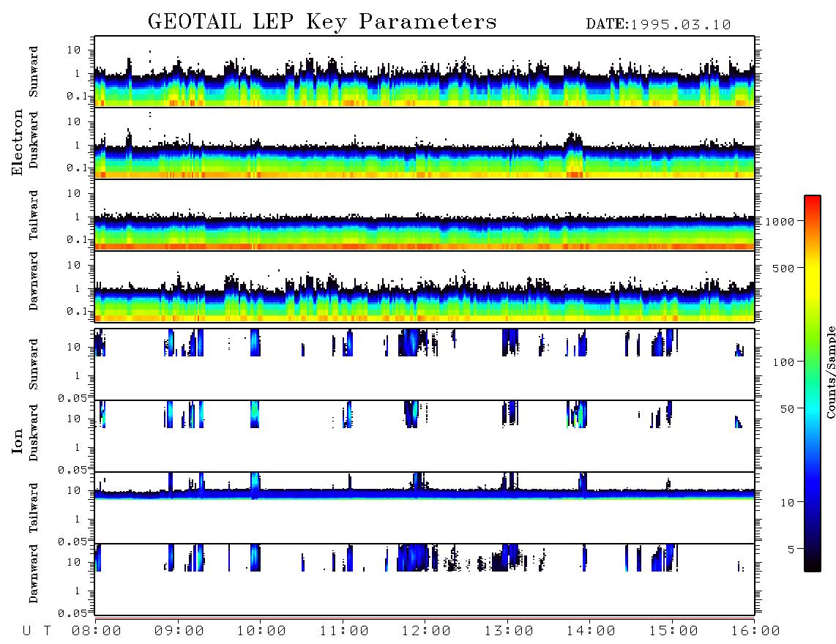Viewport: 836px width, 644px height.
Task: Click the '500' color bar tick label
Action: click(x=783, y=268)
